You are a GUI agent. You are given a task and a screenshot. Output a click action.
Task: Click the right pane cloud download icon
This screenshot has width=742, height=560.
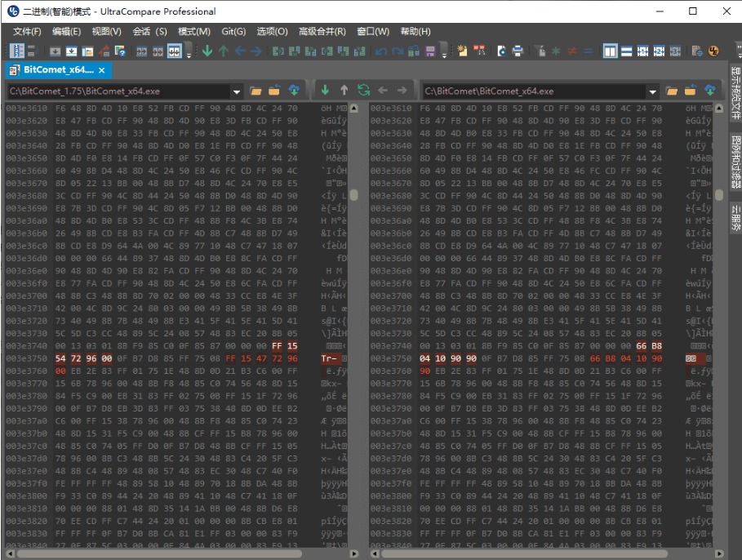[710, 90]
